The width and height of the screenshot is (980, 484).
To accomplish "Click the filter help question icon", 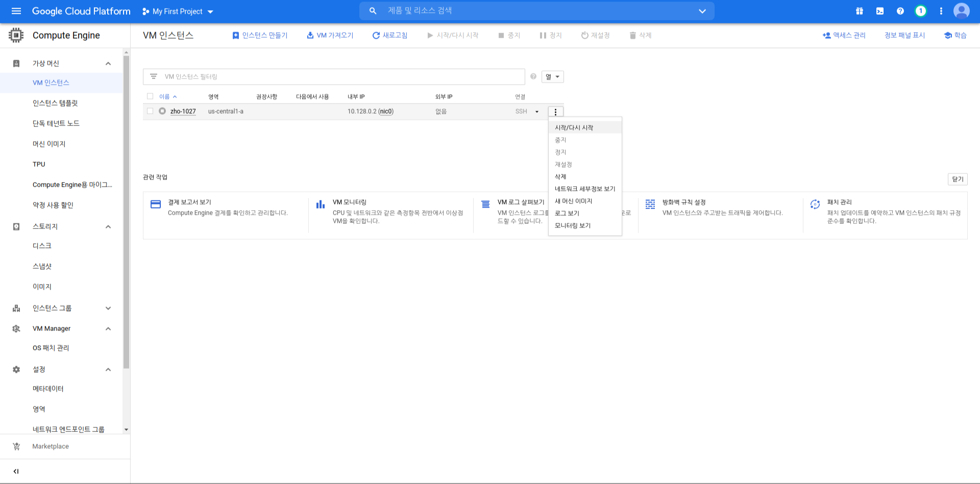I will point(533,77).
